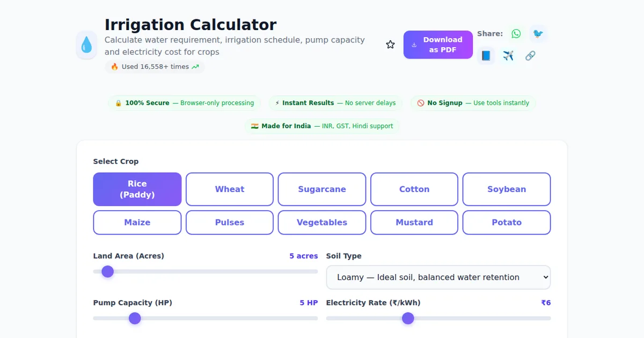Pick the Vegetables crop button
The width and height of the screenshot is (644, 338).
coord(322,223)
